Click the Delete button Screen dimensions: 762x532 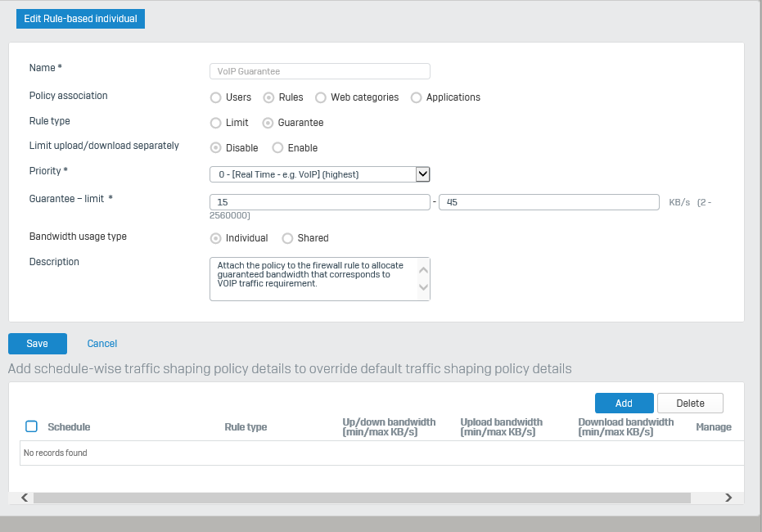[690, 404]
